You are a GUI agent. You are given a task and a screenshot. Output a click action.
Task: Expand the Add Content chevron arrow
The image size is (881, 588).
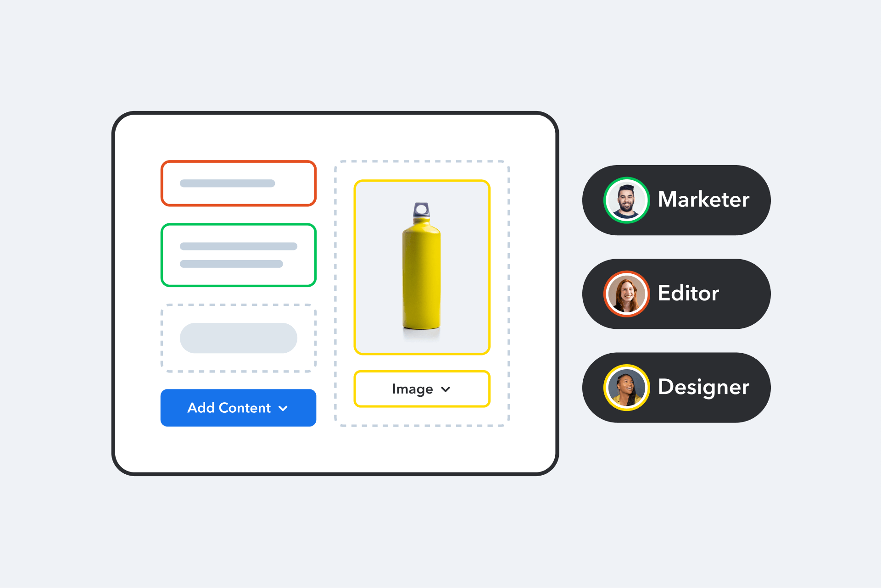[283, 408]
